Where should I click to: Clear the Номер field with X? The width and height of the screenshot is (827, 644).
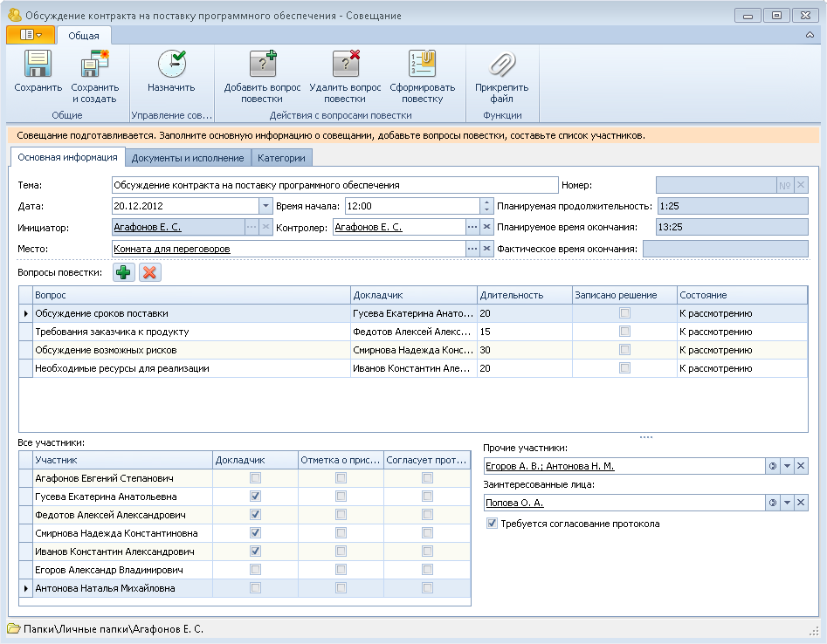[x=801, y=185]
